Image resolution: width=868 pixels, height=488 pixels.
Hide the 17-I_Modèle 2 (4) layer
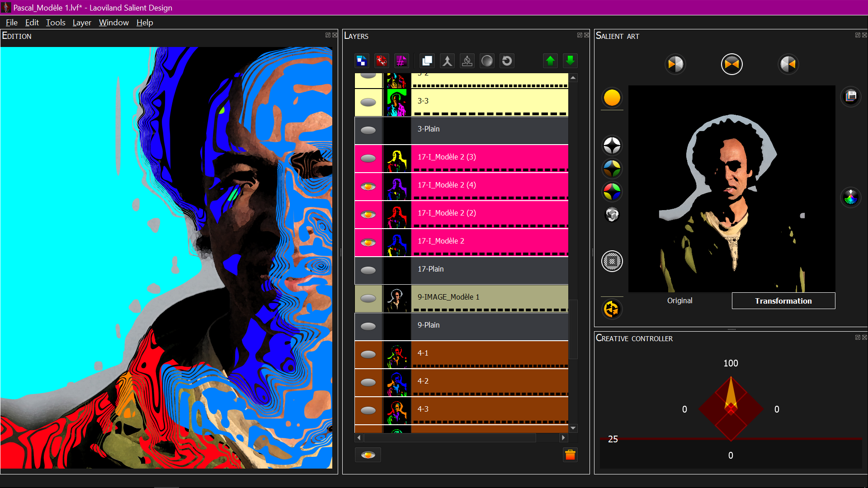(x=368, y=186)
